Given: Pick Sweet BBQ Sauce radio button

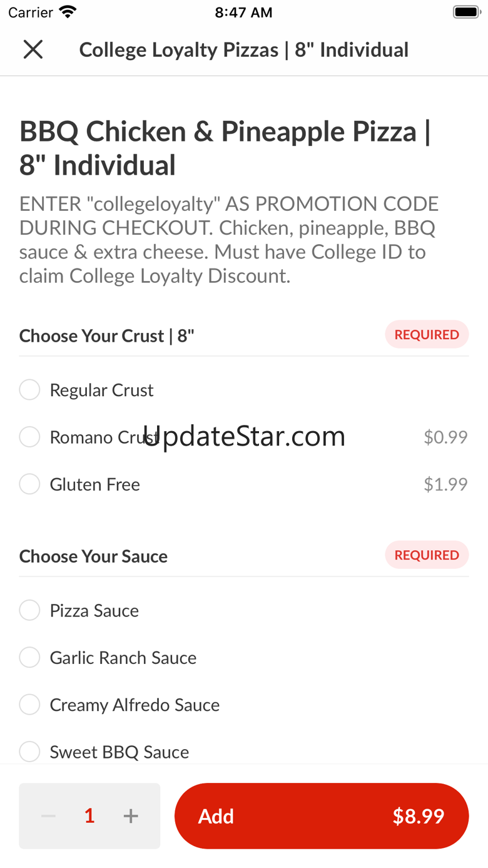Looking at the screenshot, I should 29,752.
